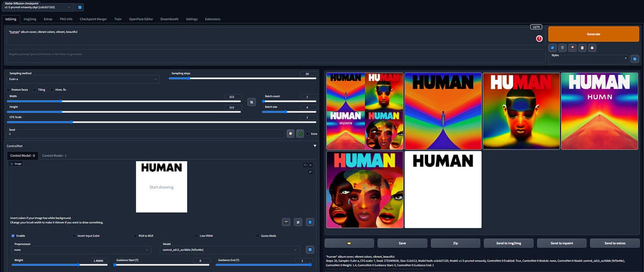Click the dice icon to randomize seed
644x272 pixels.
(290, 134)
